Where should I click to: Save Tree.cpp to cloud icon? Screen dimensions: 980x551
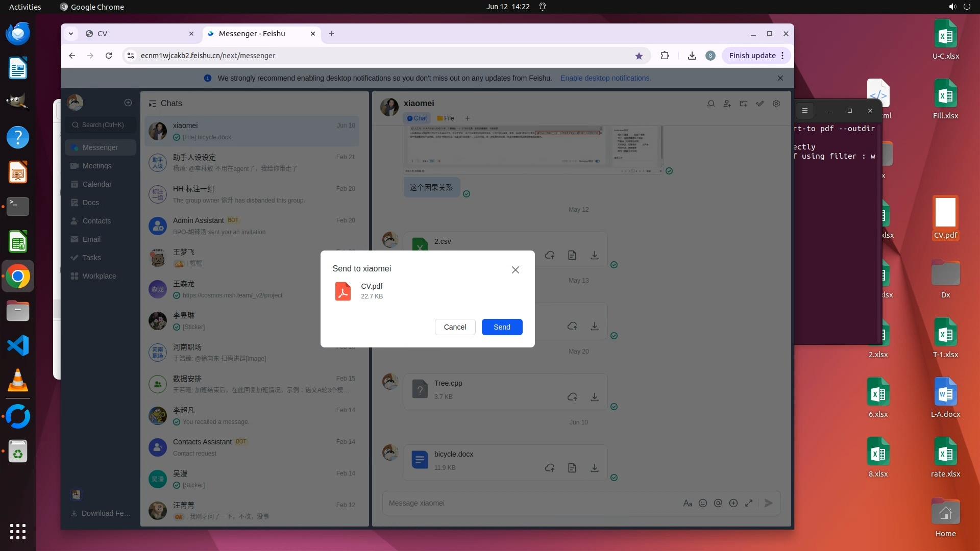572,397
